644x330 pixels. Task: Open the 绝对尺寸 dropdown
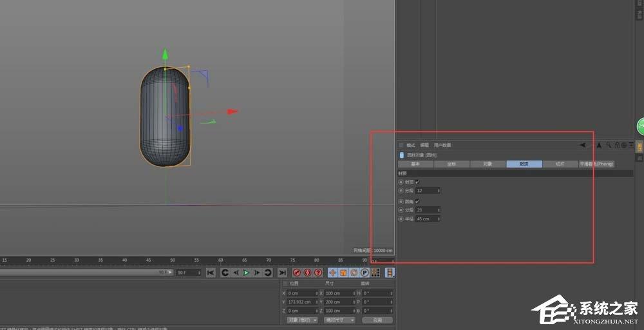coord(339,320)
